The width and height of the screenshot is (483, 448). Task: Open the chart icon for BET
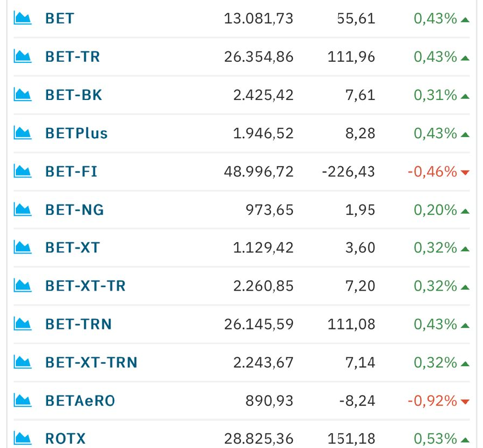tap(22, 18)
